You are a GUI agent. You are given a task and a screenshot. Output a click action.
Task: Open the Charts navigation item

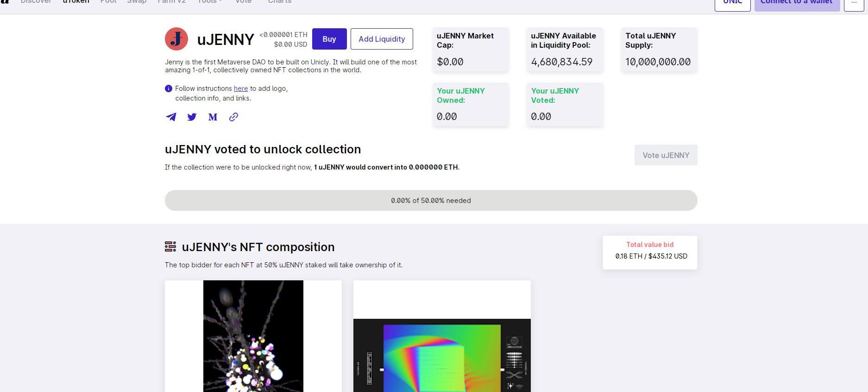280,2
